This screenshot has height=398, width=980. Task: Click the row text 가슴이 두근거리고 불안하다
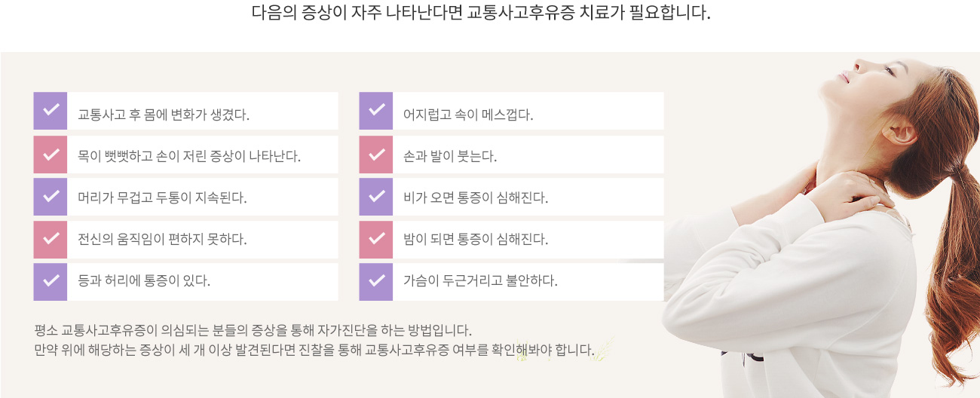pos(480,281)
